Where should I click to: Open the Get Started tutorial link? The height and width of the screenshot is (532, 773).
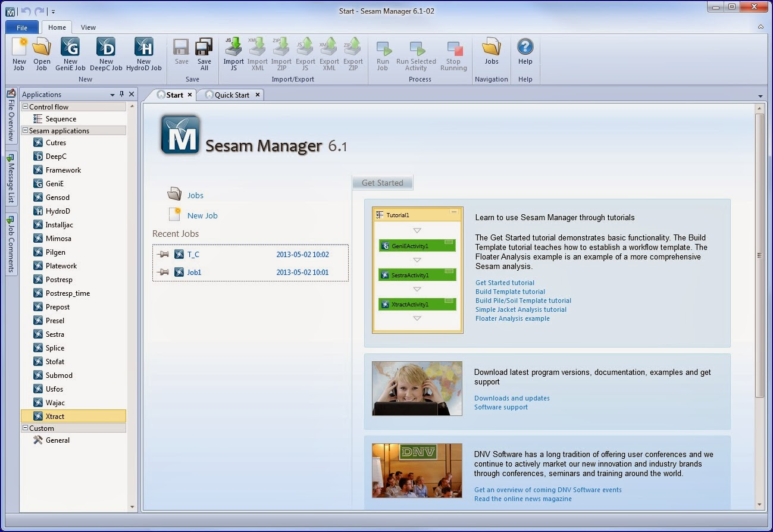tap(505, 283)
